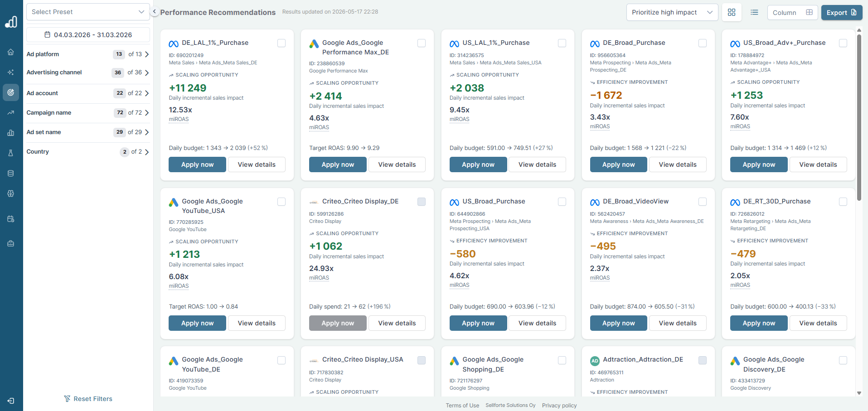Check the DE_Broad_Purchase card checkbox
This screenshot has height=411, width=868.
pyautogui.click(x=703, y=43)
